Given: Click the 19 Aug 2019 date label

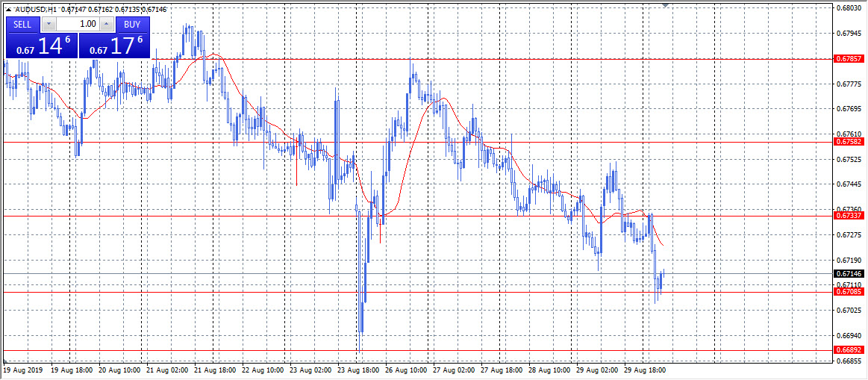Looking at the screenshot, I should (22, 369).
